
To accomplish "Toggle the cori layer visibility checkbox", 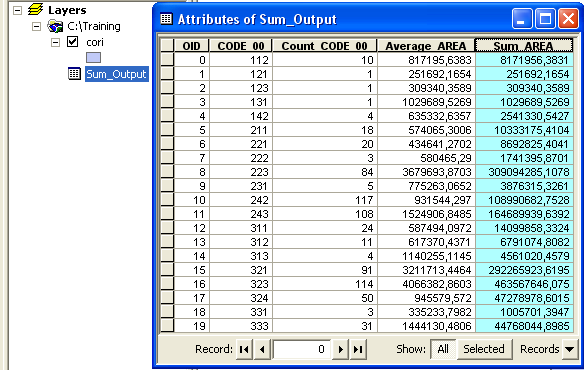I will [x=73, y=42].
